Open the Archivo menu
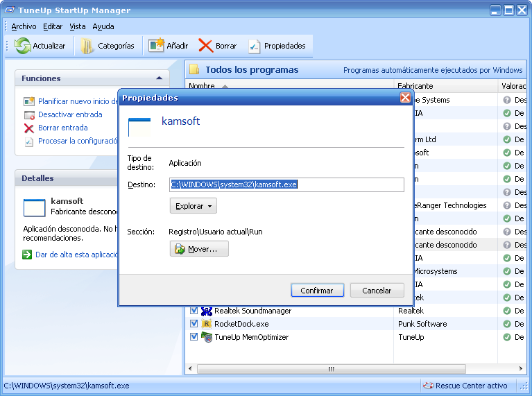Image resolution: width=532 pixels, height=396 pixels. (x=24, y=26)
